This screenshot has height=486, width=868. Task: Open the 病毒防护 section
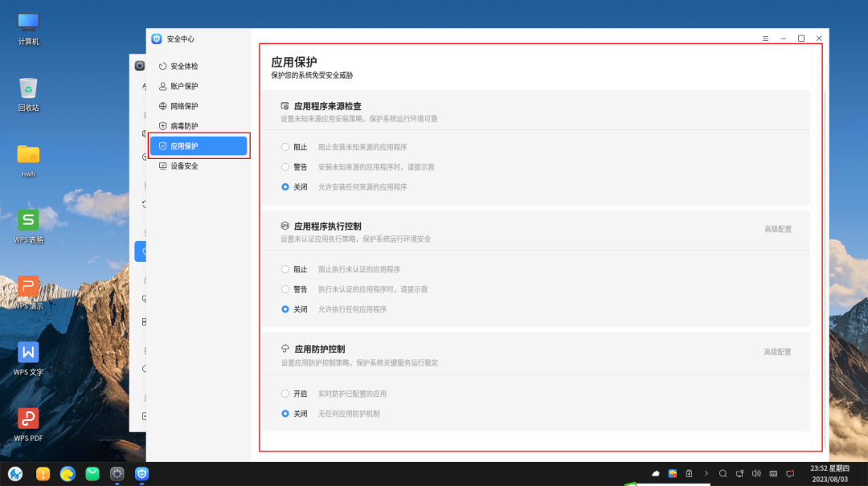tap(183, 125)
